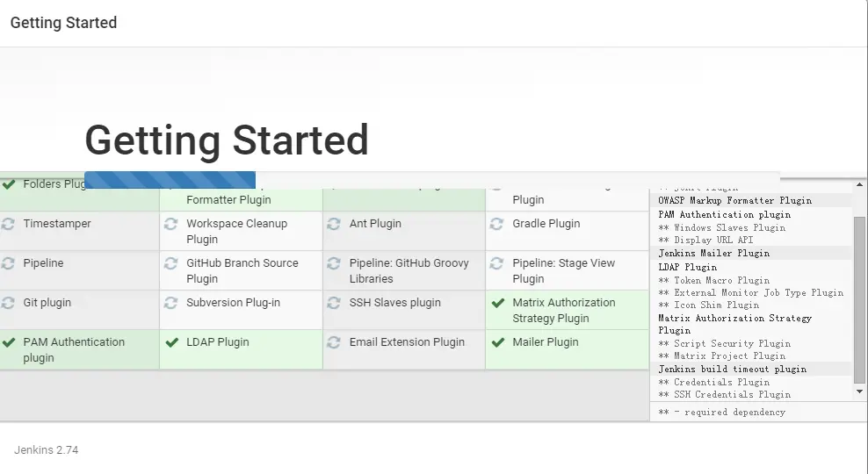This screenshot has width=868, height=474.
Task: Select the Timestamper plugin label
Action: [x=57, y=224]
